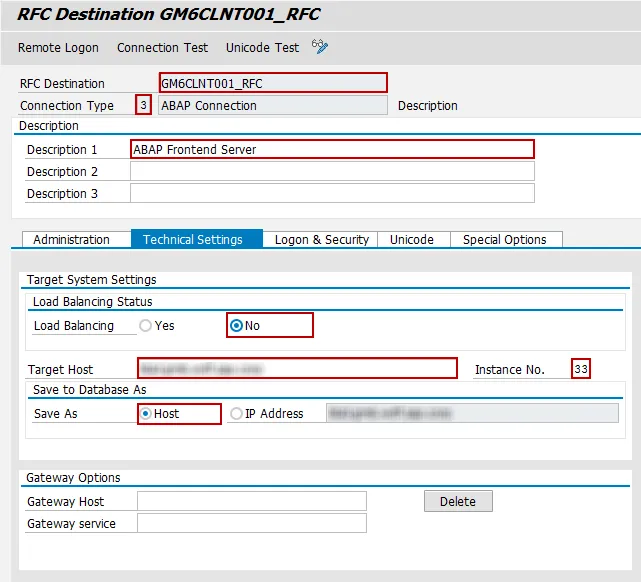Choose IP Address radio option

[x=237, y=414]
